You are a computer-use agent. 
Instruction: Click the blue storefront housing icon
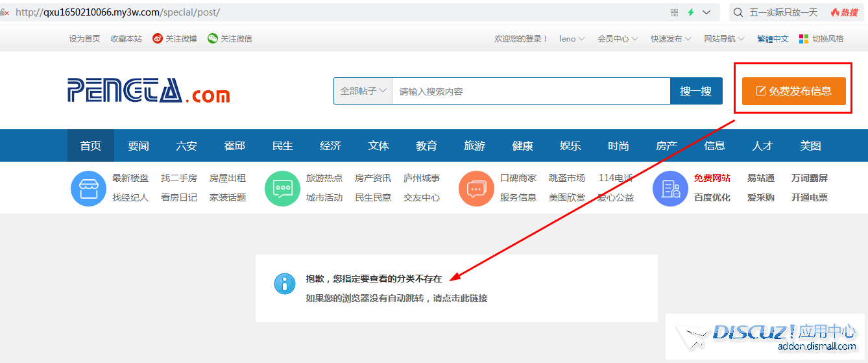click(88, 188)
